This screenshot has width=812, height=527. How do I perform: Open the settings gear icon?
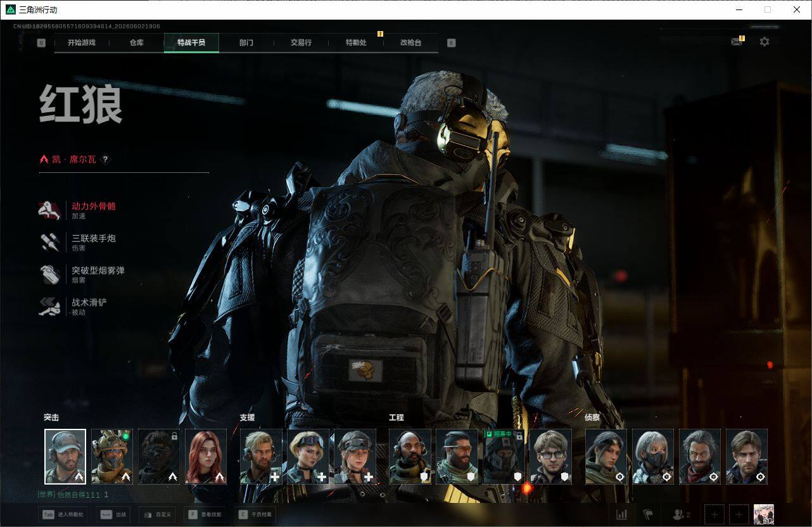764,42
